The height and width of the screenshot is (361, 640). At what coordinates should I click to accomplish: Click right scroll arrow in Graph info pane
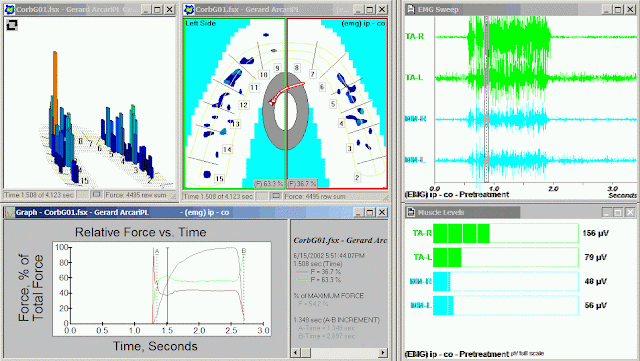(x=382, y=352)
